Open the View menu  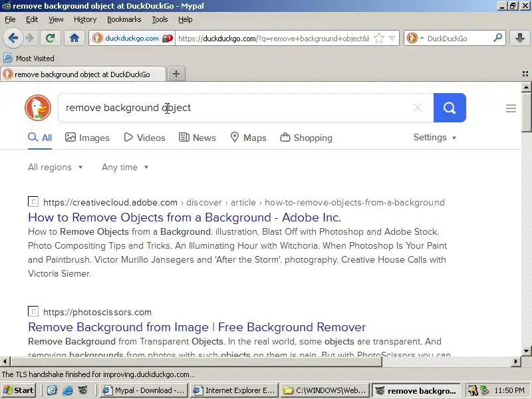pos(56,19)
